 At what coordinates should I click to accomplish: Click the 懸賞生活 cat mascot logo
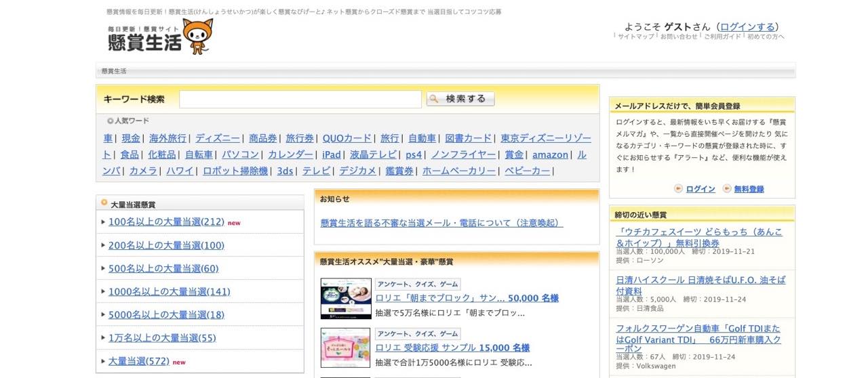(160, 37)
